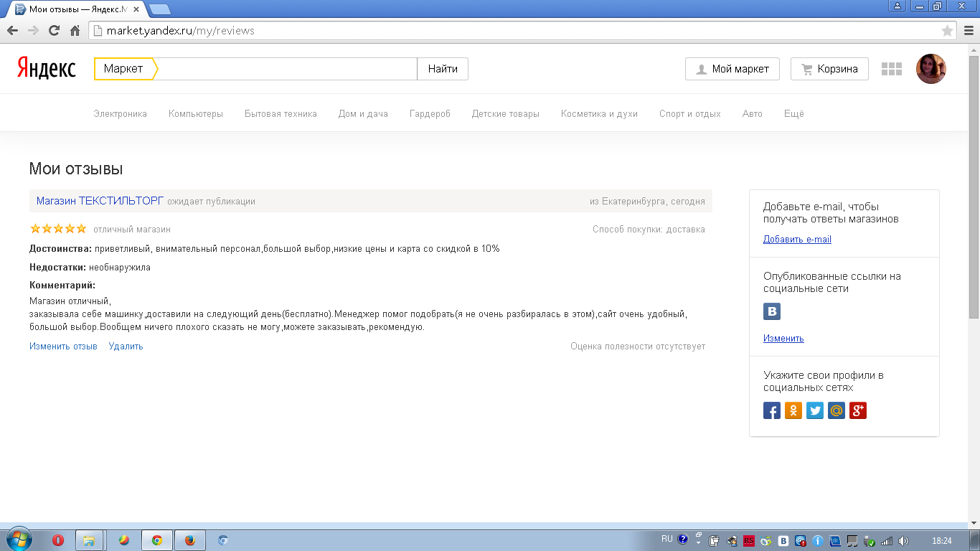The image size is (980, 551).
Task: Bookmark this page with the star icon
Action: (x=947, y=31)
